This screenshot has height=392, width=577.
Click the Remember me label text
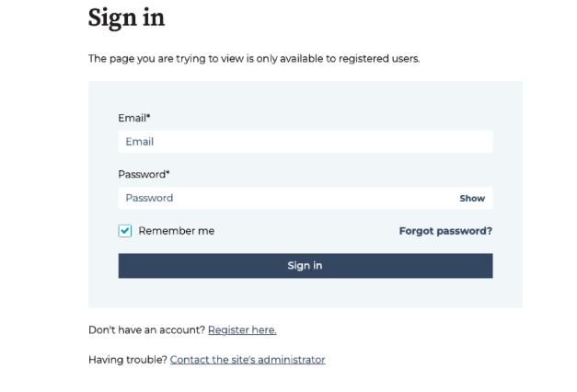coord(176,231)
